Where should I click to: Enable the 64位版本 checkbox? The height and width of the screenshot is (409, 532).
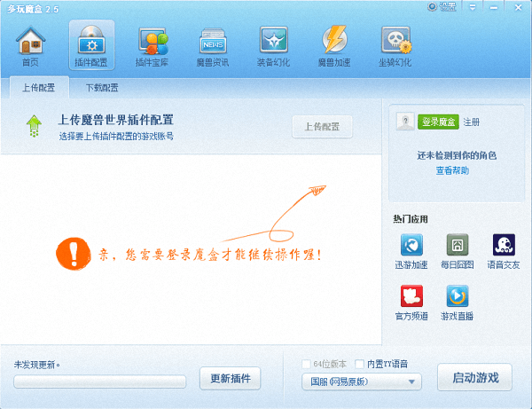tap(307, 364)
